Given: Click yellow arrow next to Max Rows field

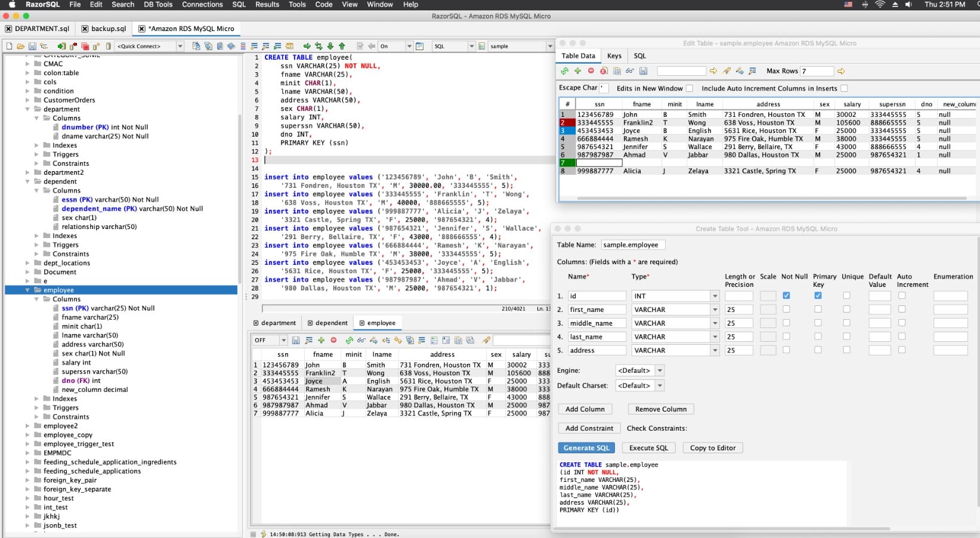Looking at the screenshot, I should (x=841, y=71).
